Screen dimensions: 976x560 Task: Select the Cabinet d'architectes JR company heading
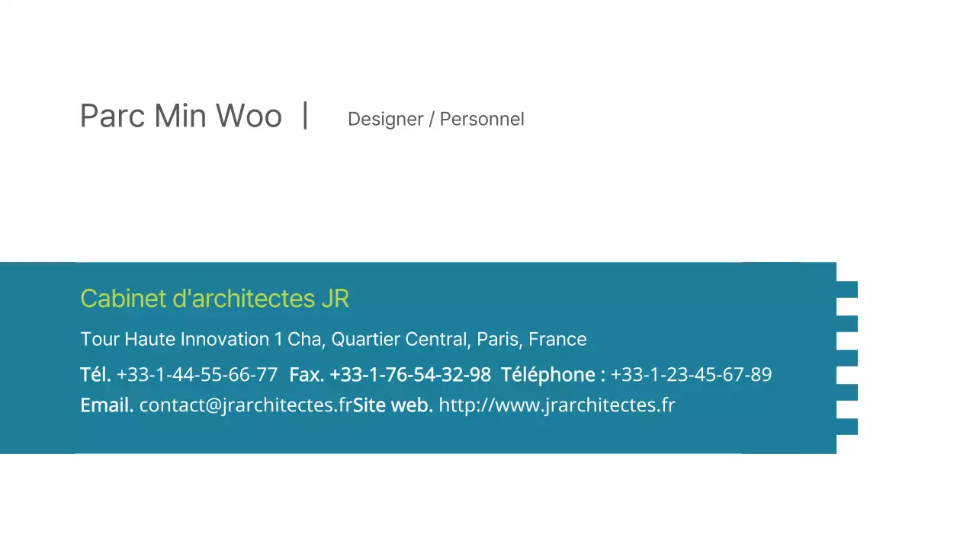click(214, 298)
